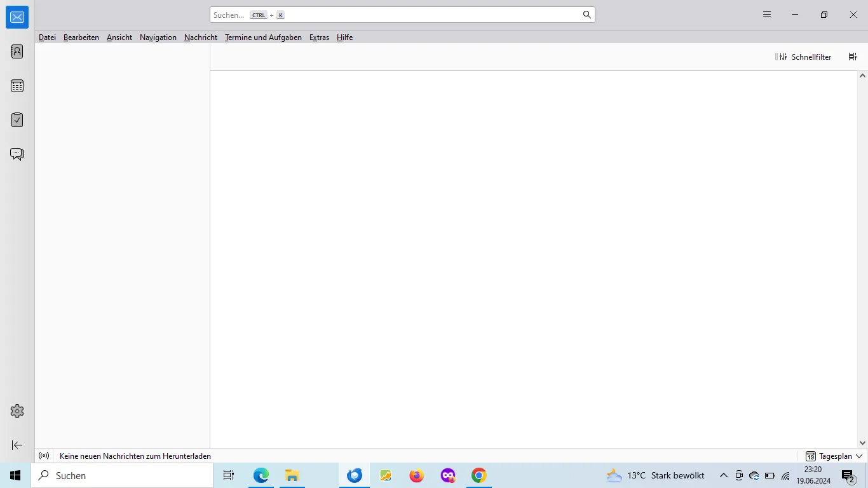Viewport: 868px width, 488px height.
Task: Open the Address Book icon
Action: [17, 51]
